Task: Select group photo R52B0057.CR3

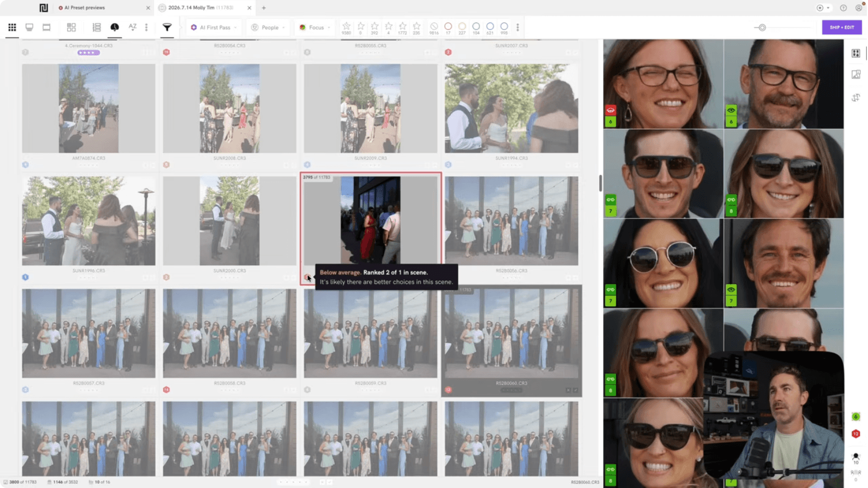Action: (88, 333)
